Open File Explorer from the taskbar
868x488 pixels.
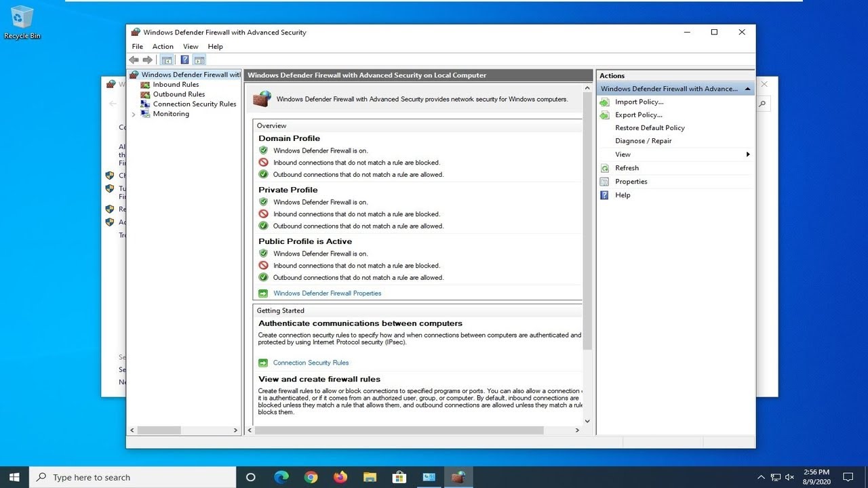(x=370, y=477)
